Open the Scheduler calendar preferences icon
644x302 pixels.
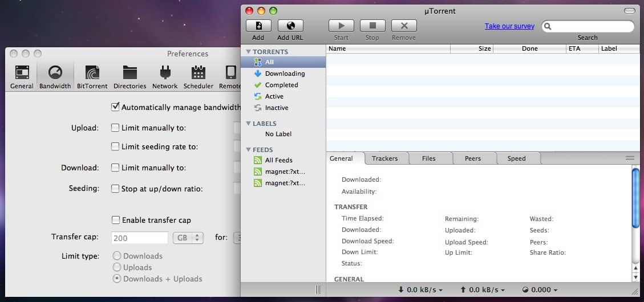pos(199,72)
